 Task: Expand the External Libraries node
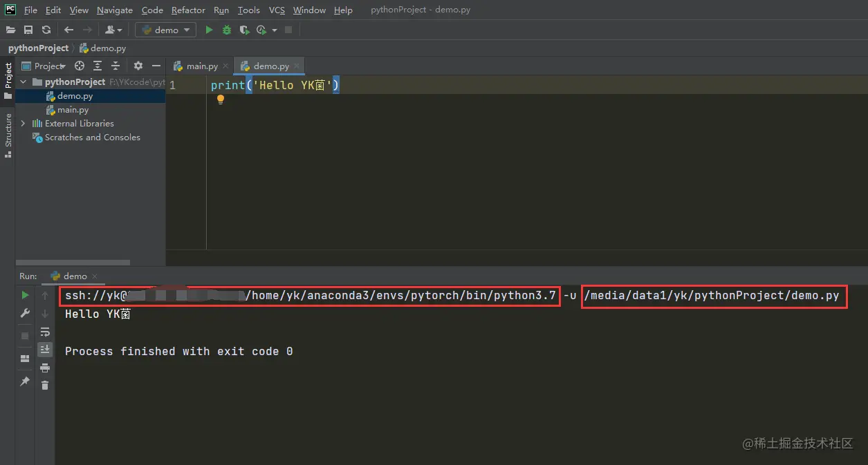[x=24, y=124]
